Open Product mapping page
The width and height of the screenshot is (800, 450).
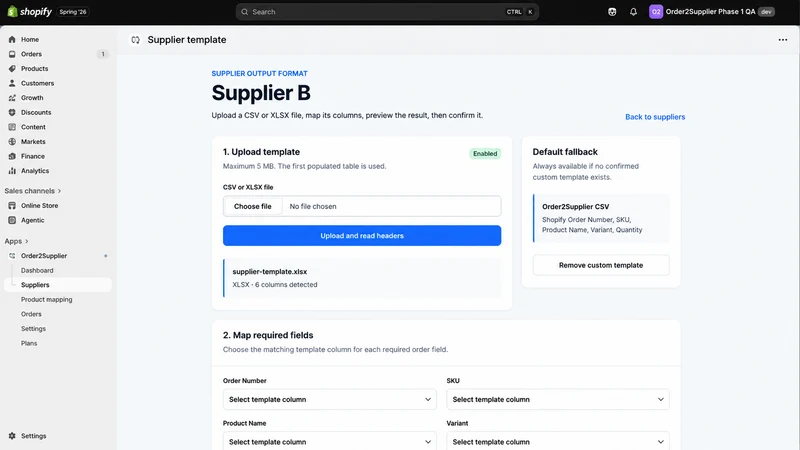(x=46, y=299)
